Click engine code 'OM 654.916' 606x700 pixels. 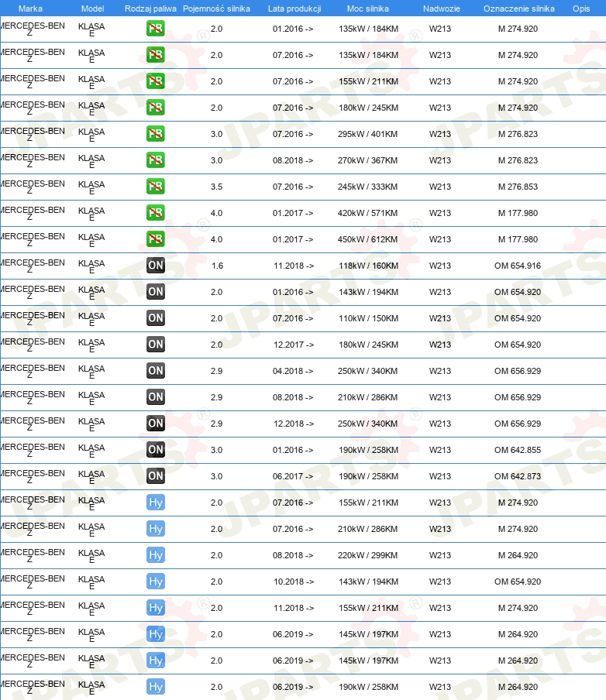click(x=518, y=266)
